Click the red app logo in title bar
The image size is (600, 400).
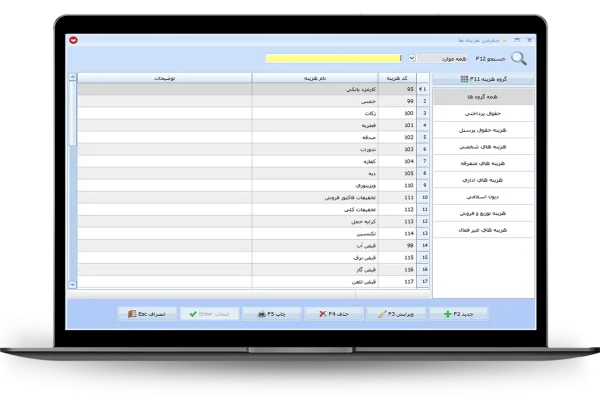click(73, 41)
